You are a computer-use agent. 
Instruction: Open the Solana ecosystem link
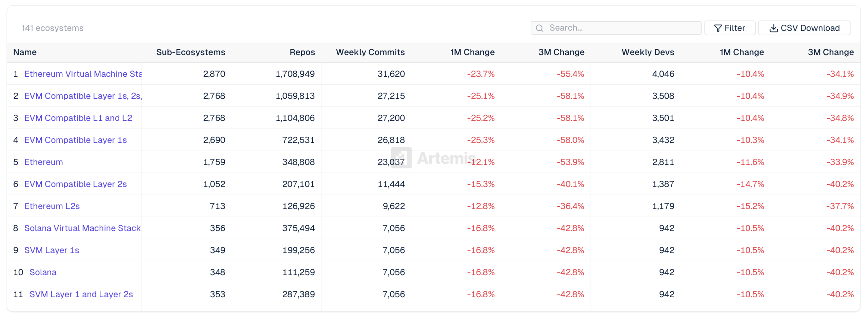click(43, 272)
